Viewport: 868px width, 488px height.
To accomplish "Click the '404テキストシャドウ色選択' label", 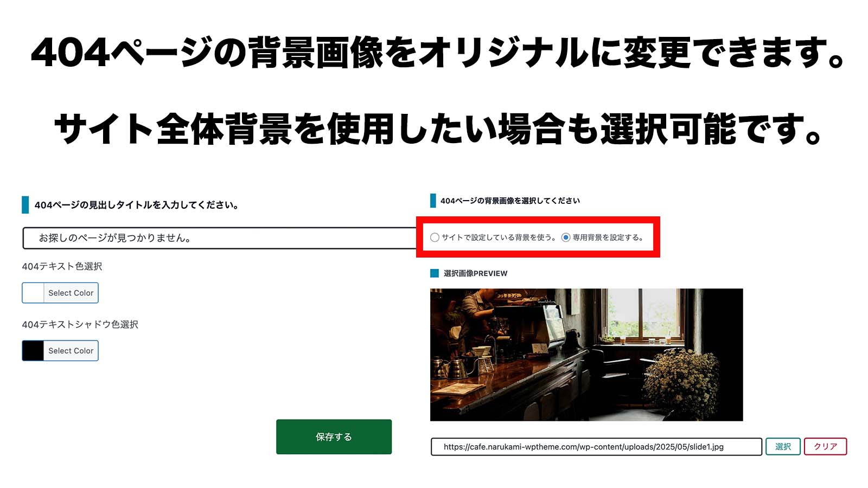I will coord(80,324).
